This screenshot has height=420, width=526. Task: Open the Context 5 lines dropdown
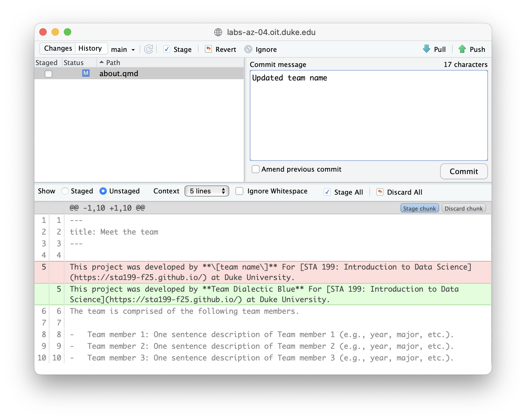pos(207,191)
